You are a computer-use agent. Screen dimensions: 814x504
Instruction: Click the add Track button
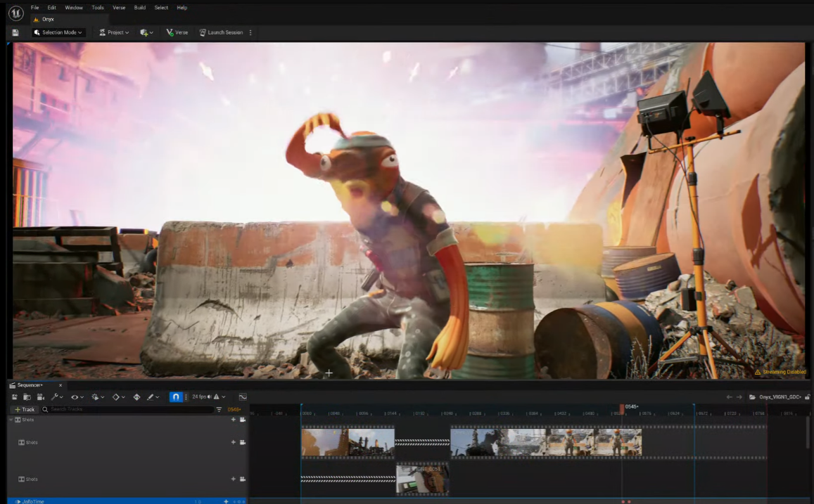[x=25, y=410]
